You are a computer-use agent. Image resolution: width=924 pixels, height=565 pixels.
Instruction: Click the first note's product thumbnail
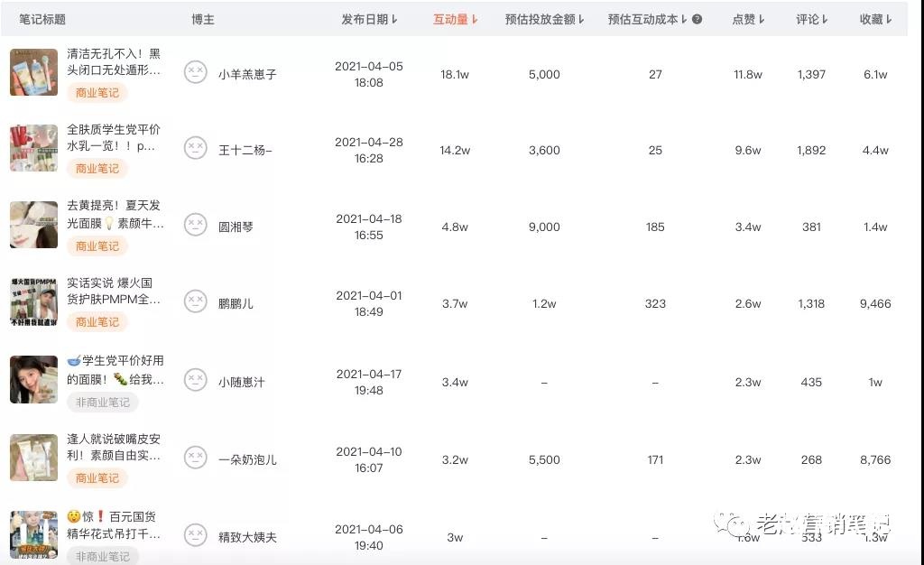click(x=33, y=72)
